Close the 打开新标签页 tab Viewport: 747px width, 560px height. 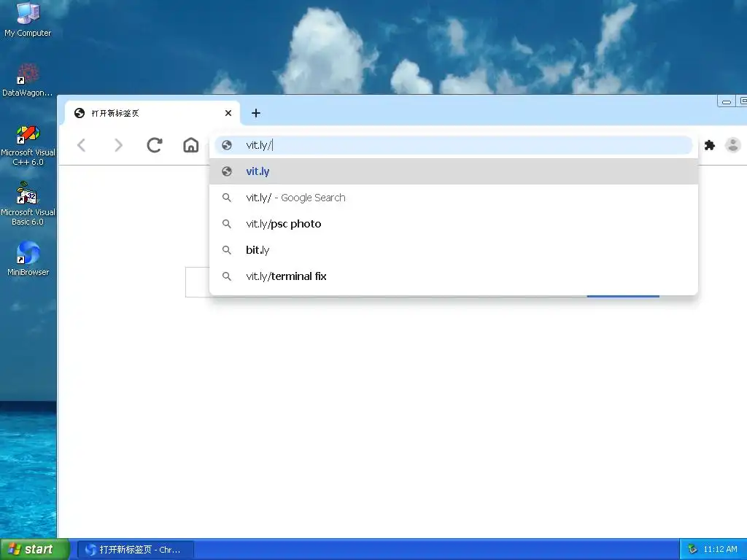pyautogui.click(x=228, y=113)
